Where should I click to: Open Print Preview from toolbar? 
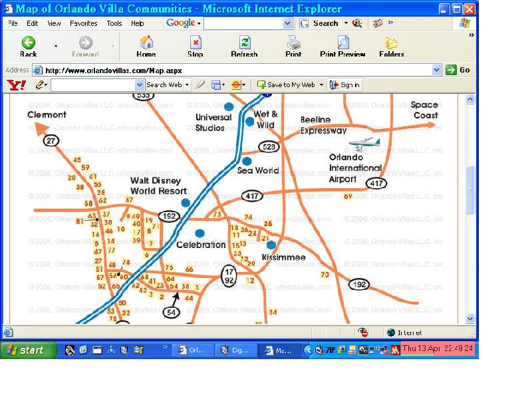[x=342, y=47]
